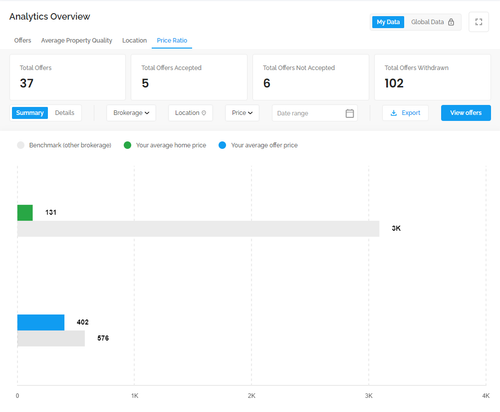The height and width of the screenshot is (412, 500).
Task: Click the value 102 under Withdrawn
Action: click(x=394, y=83)
